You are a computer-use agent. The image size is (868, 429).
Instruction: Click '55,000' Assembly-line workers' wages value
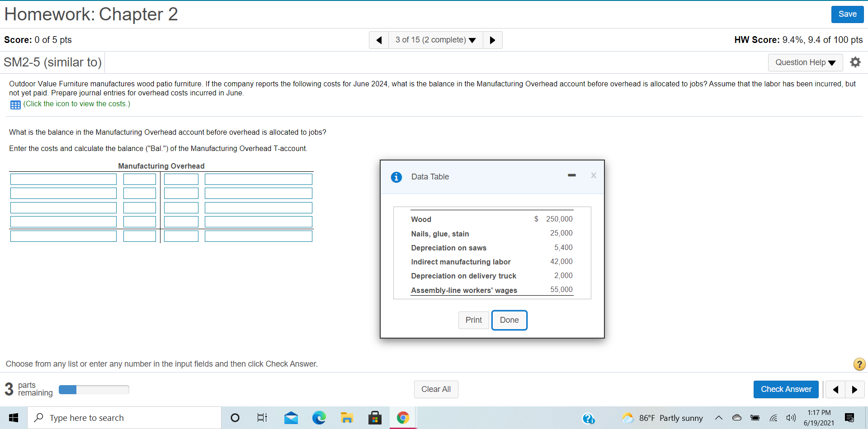(x=561, y=290)
